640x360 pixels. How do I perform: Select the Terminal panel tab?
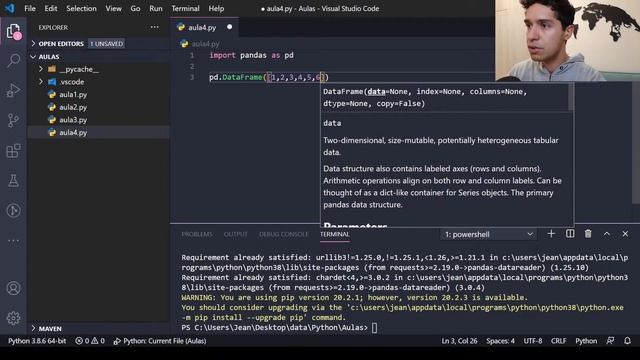click(x=334, y=234)
